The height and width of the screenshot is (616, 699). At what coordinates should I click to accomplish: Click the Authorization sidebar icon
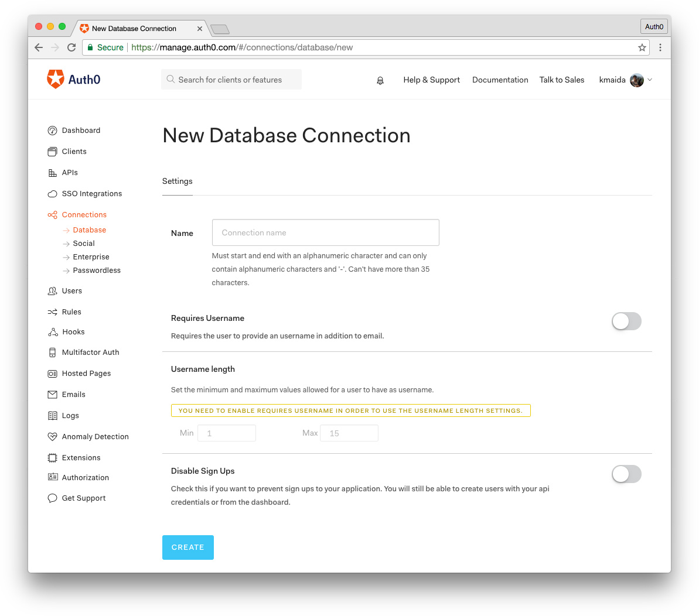(x=52, y=477)
